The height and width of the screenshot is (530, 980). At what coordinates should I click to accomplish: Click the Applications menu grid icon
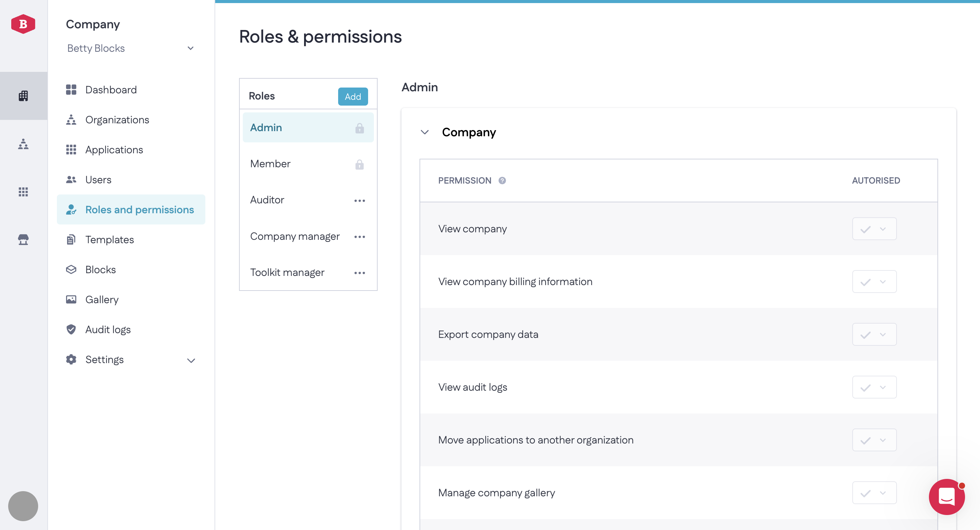(71, 150)
